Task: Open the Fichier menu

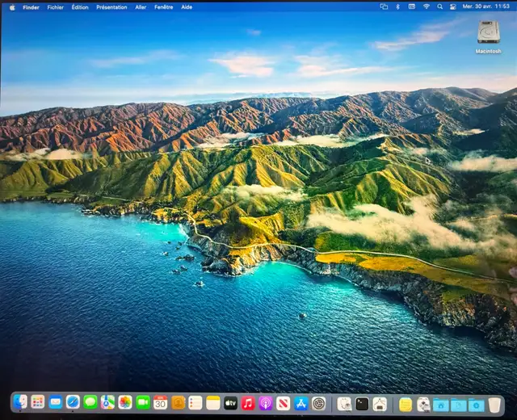Action: pyautogui.click(x=56, y=7)
